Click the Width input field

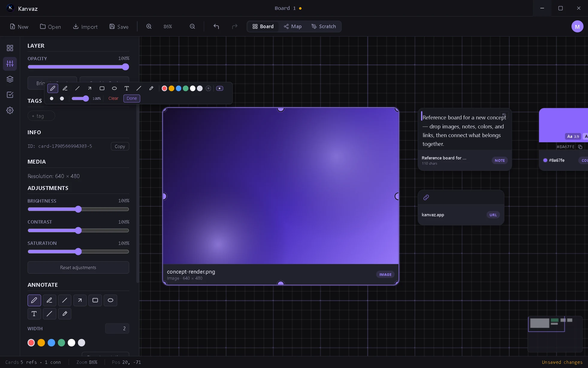pyautogui.click(x=117, y=328)
